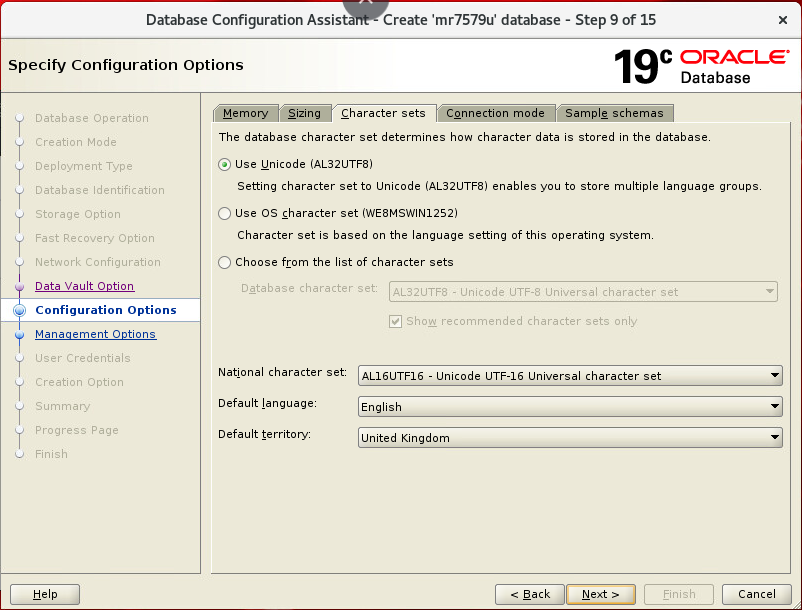Click the Default language label
The width and height of the screenshot is (802, 610).
click(x=268, y=403)
